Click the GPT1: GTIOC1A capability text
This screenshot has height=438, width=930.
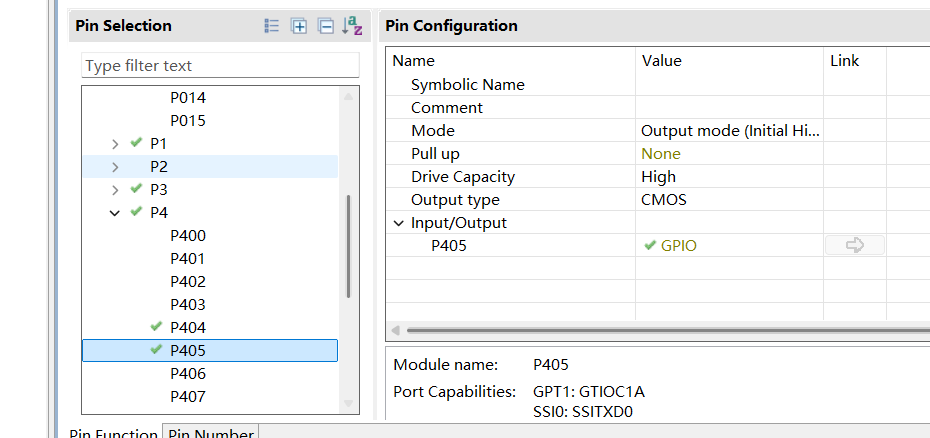point(588,392)
